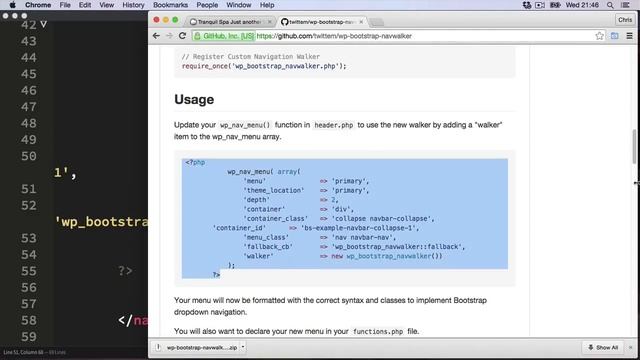This screenshot has height=360, width=640.
Task: Open the Bookmarks menu
Action: pos(170,5)
